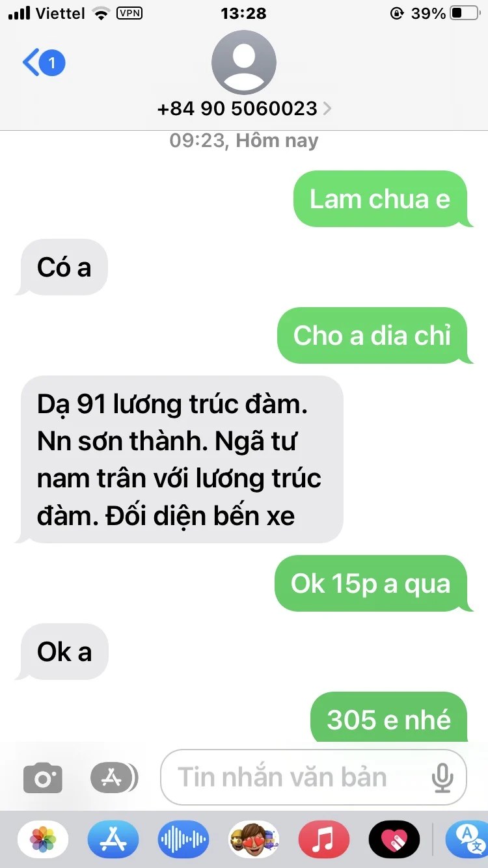Select the Digital Touch heart icon
Viewport: 488px width, 868px height.
394,839
